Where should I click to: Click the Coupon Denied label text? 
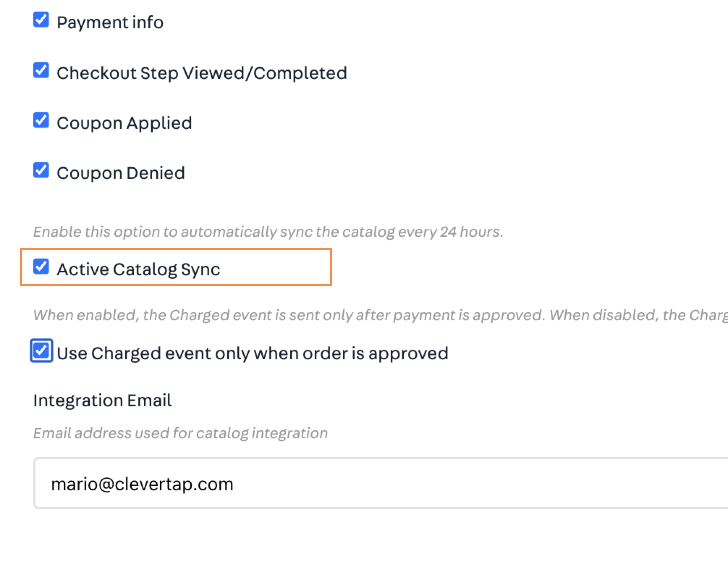point(120,173)
